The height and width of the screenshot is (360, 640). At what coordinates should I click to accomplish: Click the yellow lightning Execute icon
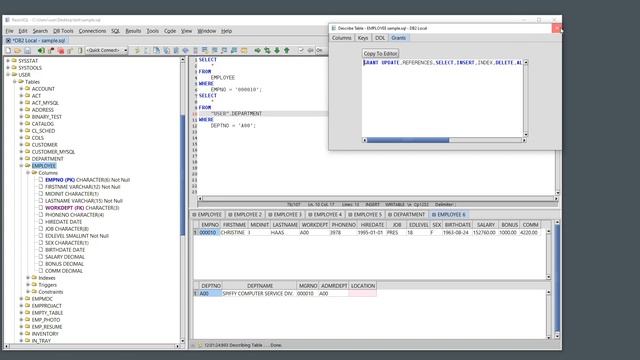click(x=137, y=51)
